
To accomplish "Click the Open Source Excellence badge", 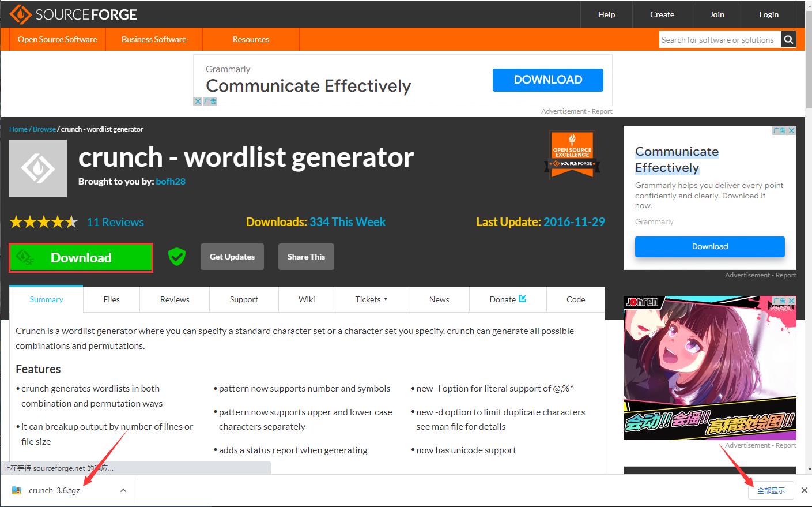I will pyautogui.click(x=572, y=155).
